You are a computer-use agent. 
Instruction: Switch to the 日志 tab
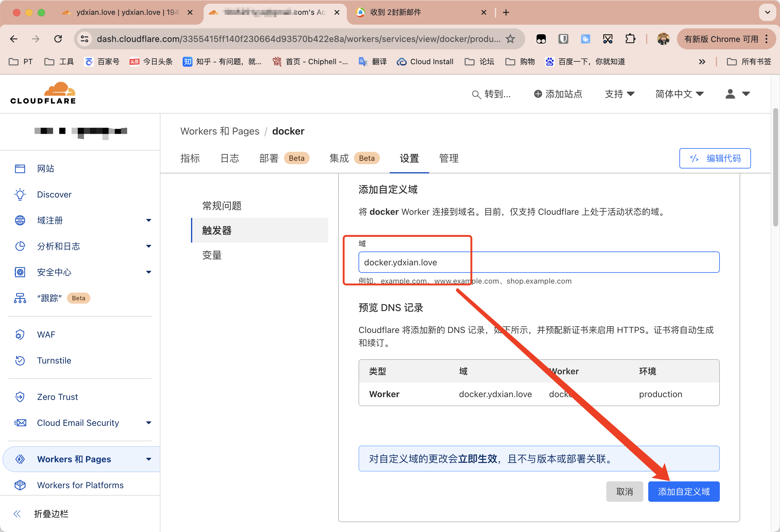(x=230, y=158)
